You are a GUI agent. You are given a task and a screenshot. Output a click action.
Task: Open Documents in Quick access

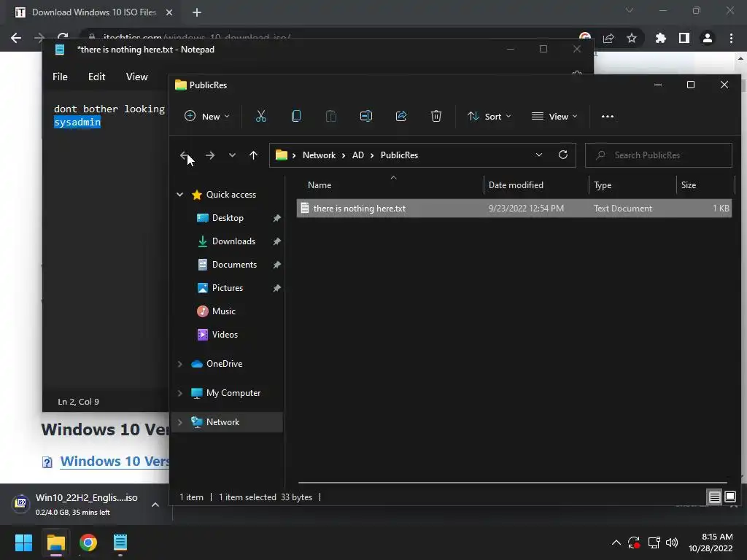(234, 265)
